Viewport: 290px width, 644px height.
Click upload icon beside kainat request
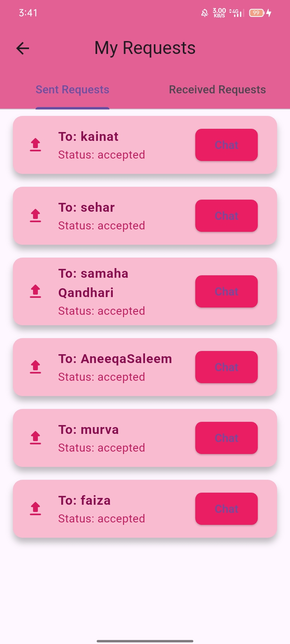coord(35,144)
